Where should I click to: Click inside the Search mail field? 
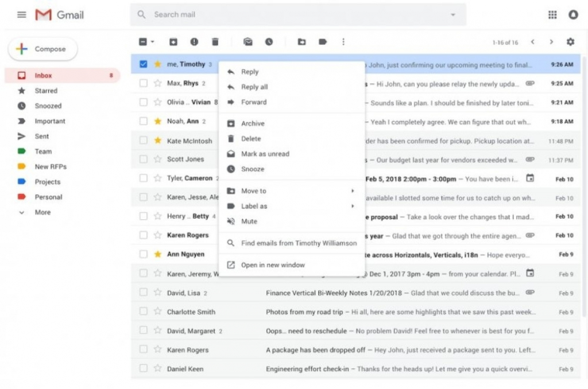[241, 14]
